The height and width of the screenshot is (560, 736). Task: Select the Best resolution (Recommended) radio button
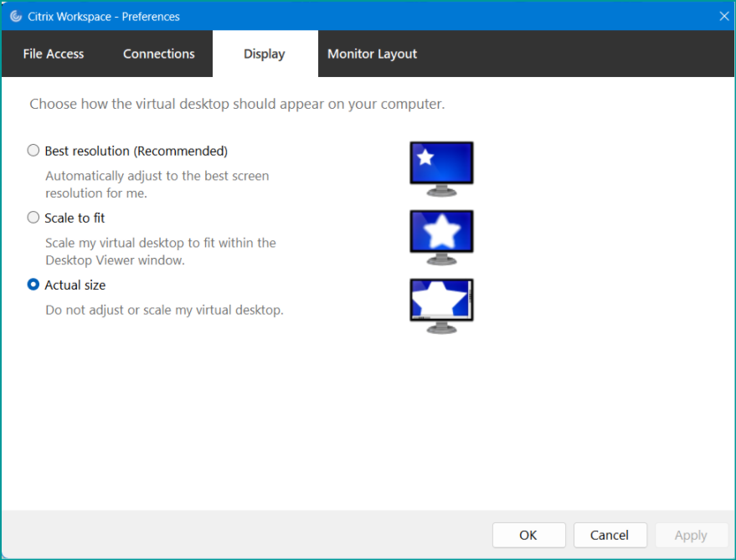pos(33,150)
